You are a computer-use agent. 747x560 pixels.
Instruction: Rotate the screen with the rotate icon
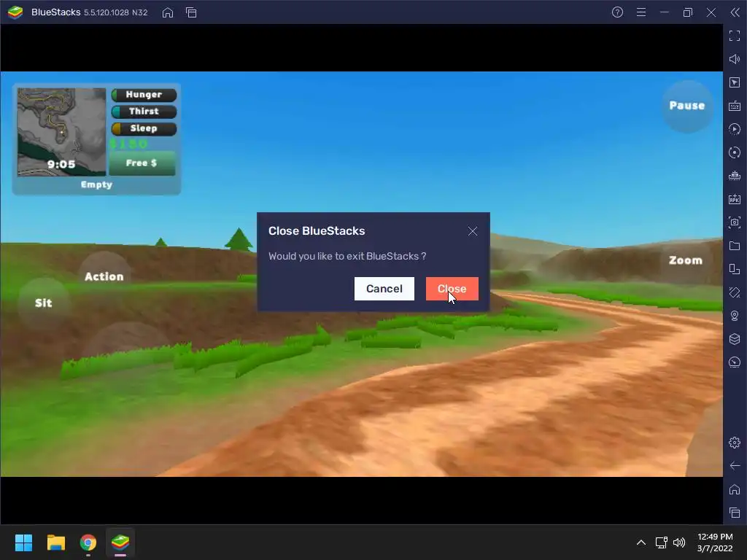point(735,292)
